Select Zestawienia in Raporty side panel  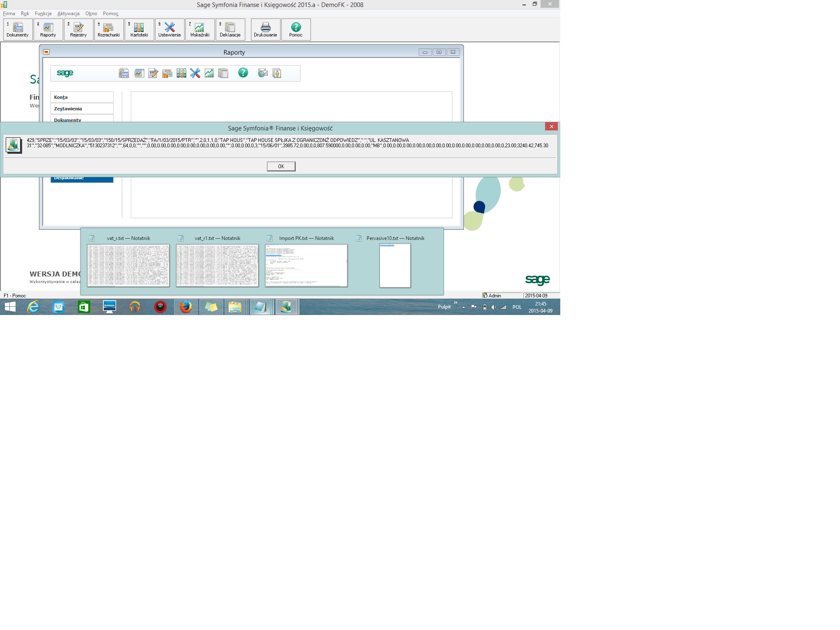(x=82, y=109)
